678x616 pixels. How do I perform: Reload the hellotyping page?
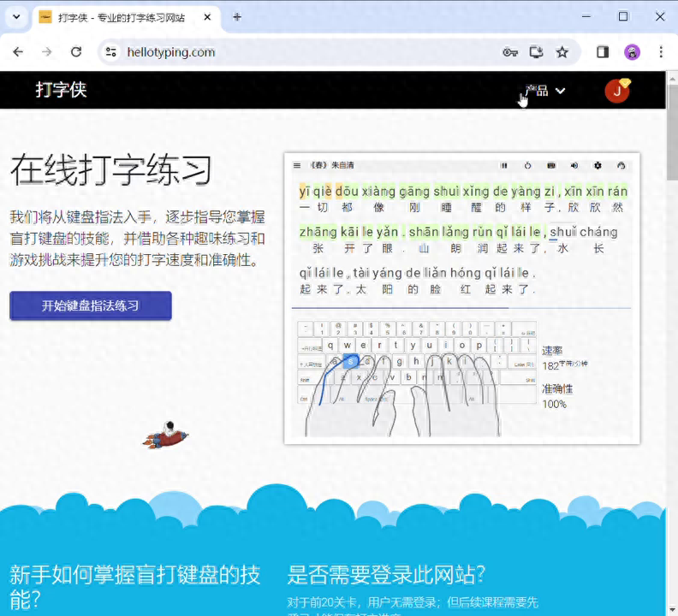pyautogui.click(x=76, y=52)
